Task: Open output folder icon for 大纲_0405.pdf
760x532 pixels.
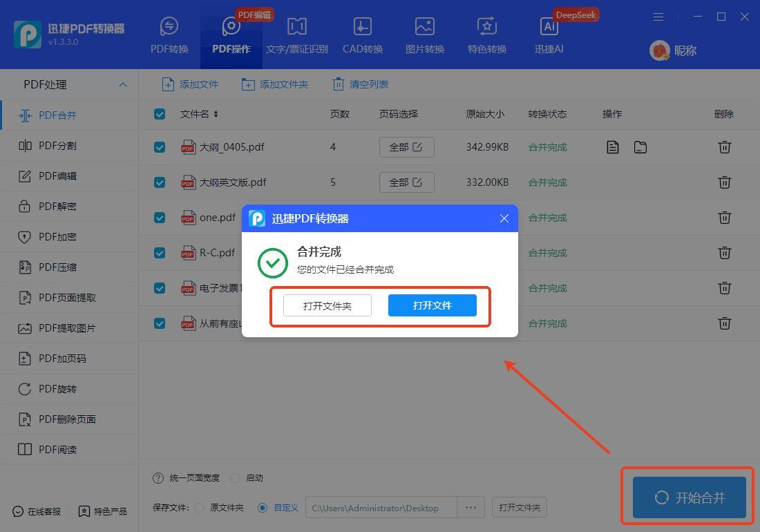Action: click(x=640, y=147)
